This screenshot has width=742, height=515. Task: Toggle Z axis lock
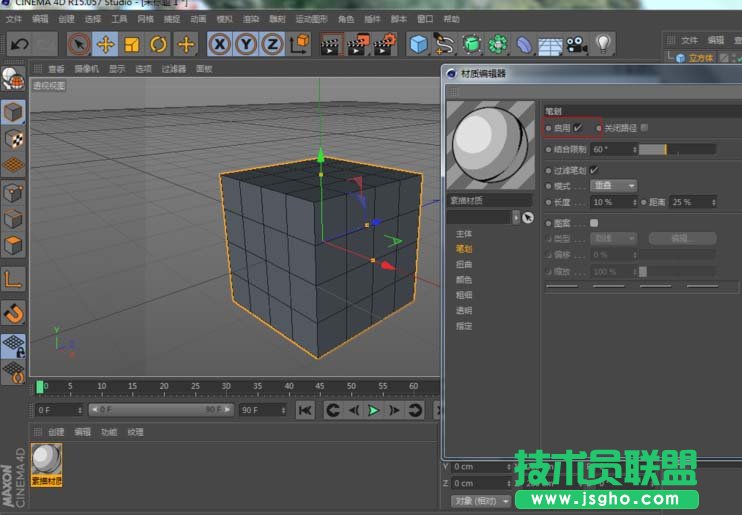pos(272,44)
